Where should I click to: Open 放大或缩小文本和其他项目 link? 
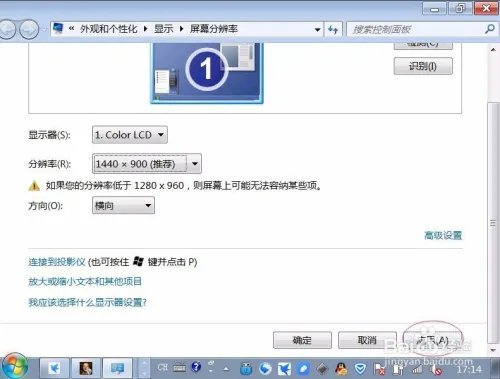click(x=85, y=282)
